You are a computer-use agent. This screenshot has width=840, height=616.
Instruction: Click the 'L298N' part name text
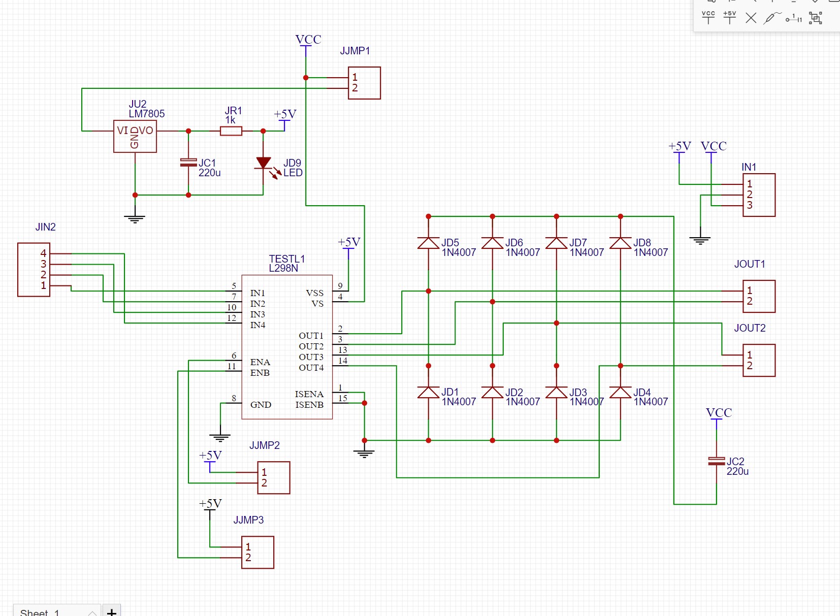click(283, 268)
